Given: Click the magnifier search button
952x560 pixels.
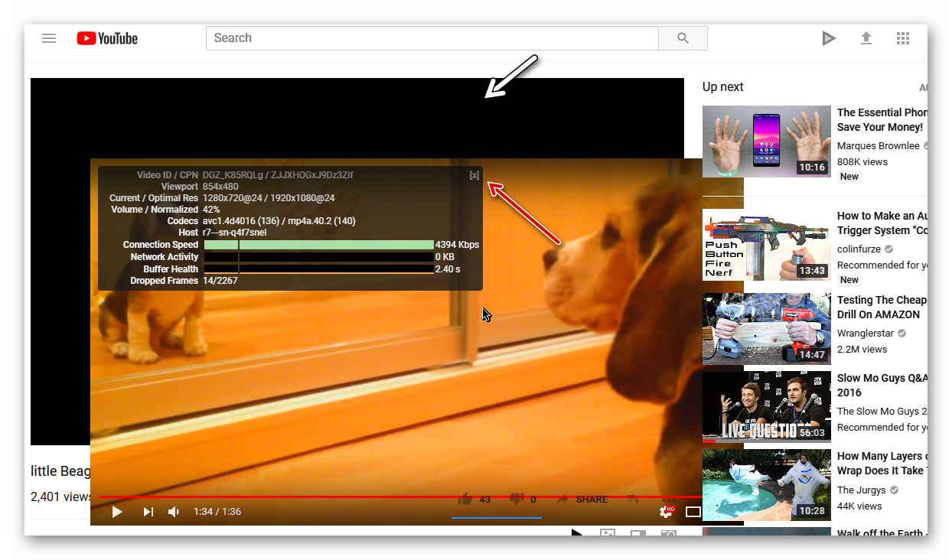Looking at the screenshot, I should (x=683, y=38).
